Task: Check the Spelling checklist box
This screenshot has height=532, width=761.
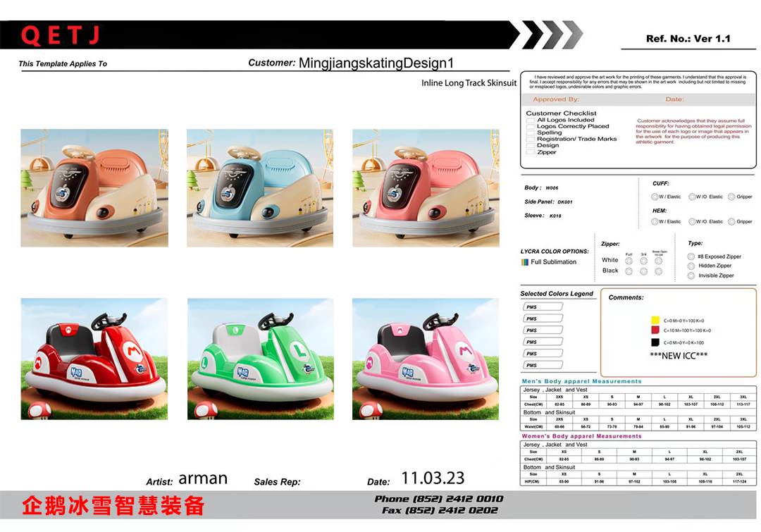Action: pyautogui.click(x=531, y=132)
